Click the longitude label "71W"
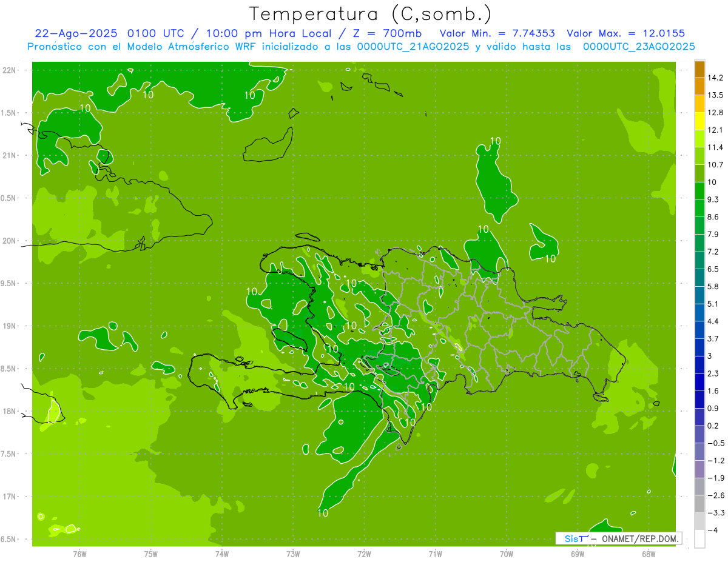 (435, 554)
